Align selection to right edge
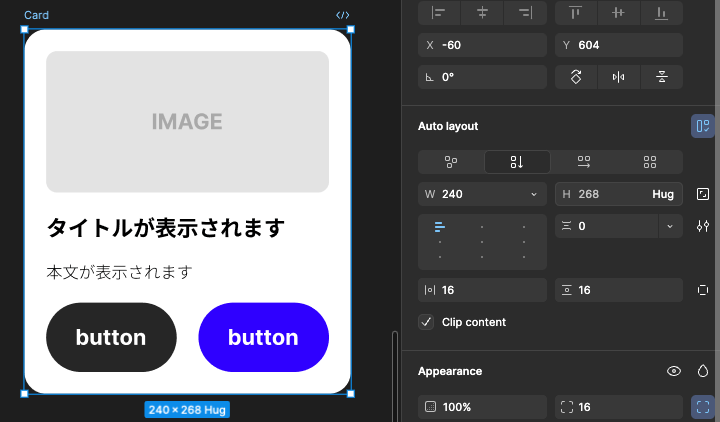This screenshot has height=422, width=720. [x=525, y=13]
